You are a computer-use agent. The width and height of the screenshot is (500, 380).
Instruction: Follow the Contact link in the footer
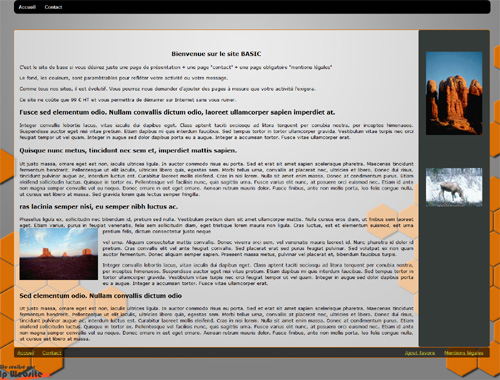pos(52,353)
